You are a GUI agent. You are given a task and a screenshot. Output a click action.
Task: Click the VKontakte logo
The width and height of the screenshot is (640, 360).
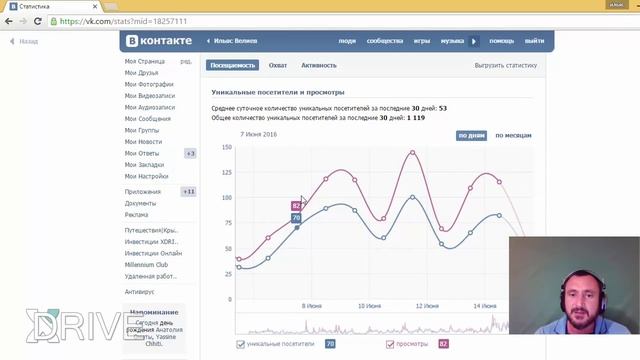pos(159,41)
